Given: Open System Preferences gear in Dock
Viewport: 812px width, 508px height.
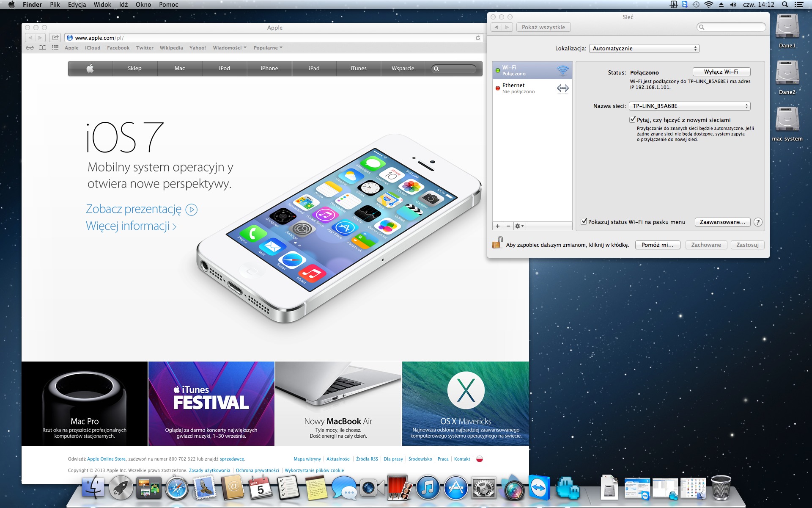Looking at the screenshot, I should (484, 488).
